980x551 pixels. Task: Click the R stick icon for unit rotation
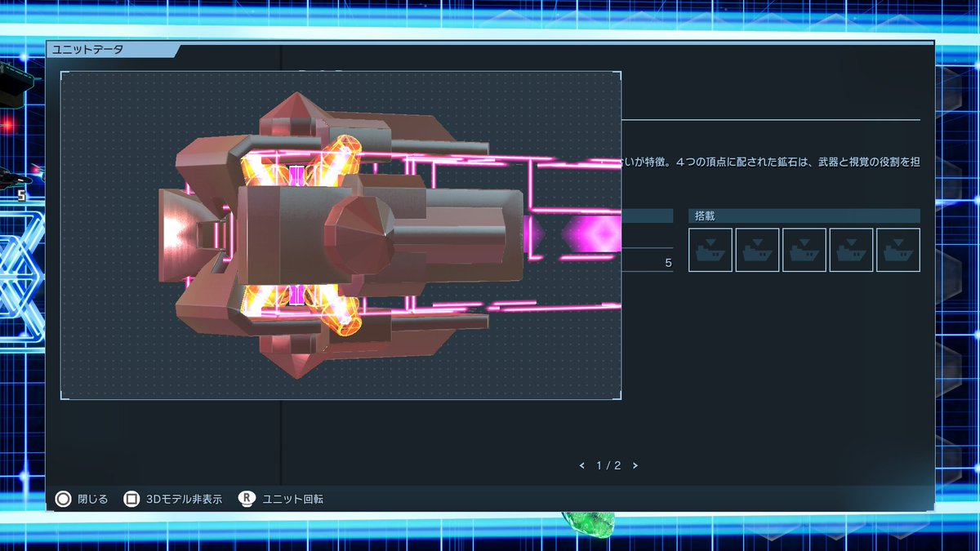tap(247, 499)
